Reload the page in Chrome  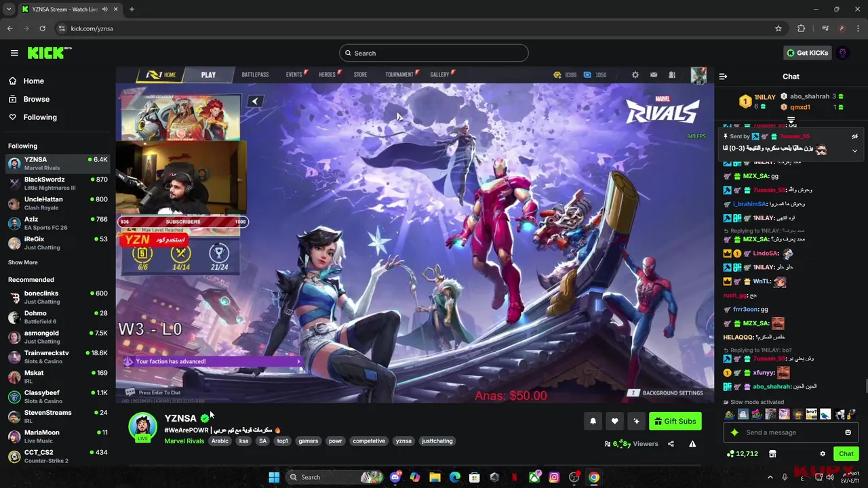[42, 28]
